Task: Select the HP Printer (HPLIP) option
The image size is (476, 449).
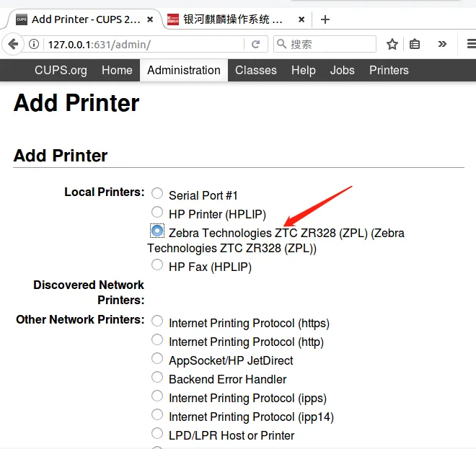Action: pyautogui.click(x=157, y=213)
